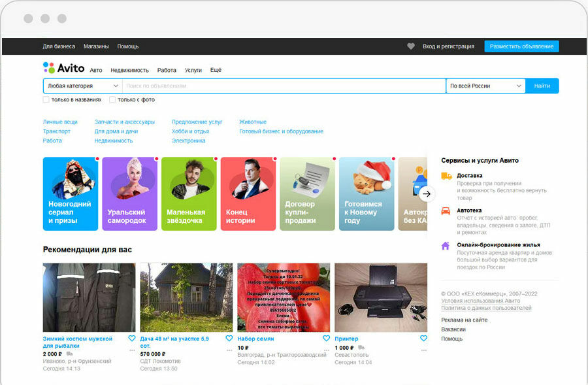Open the Принтер listing photo
This screenshot has height=385, width=588.
click(x=381, y=297)
